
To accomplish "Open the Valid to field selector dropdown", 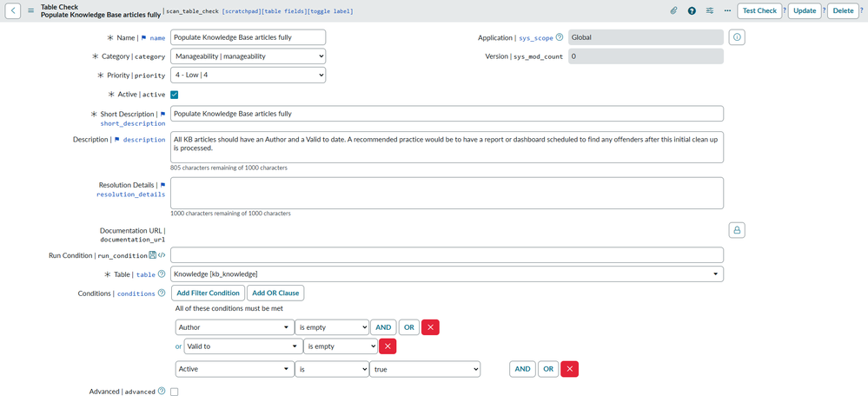I will pos(243,346).
